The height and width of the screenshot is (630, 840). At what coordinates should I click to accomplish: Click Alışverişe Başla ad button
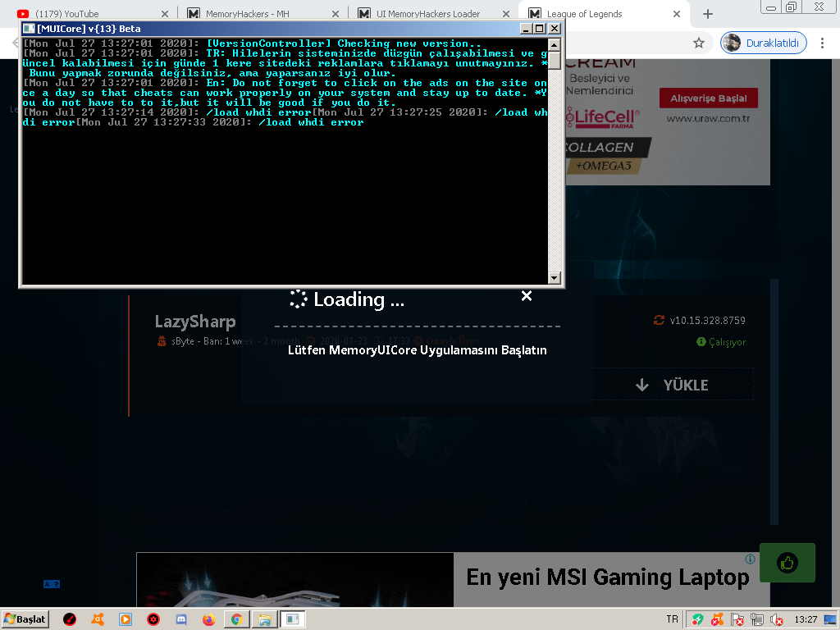(x=708, y=98)
